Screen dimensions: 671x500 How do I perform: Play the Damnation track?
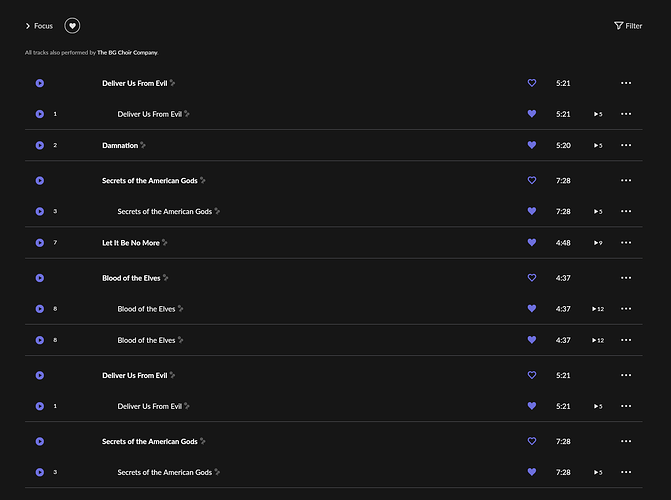[x=40, y=145]
